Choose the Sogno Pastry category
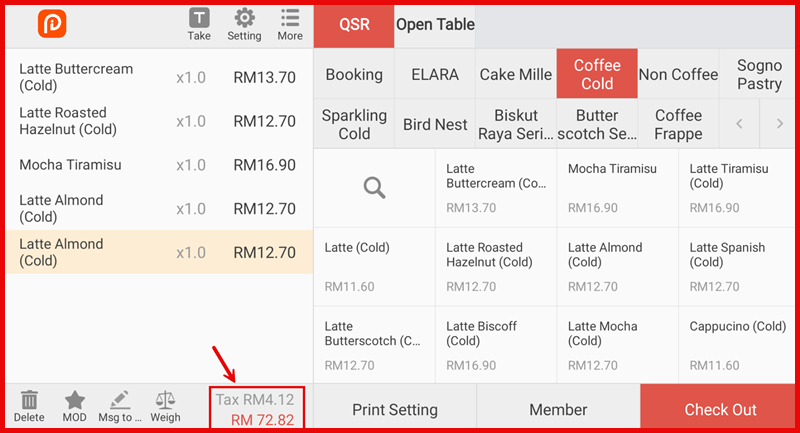Image resolution: width=800 pixels, height=433 pixels. pyautogui.click(x=759, y=74)
